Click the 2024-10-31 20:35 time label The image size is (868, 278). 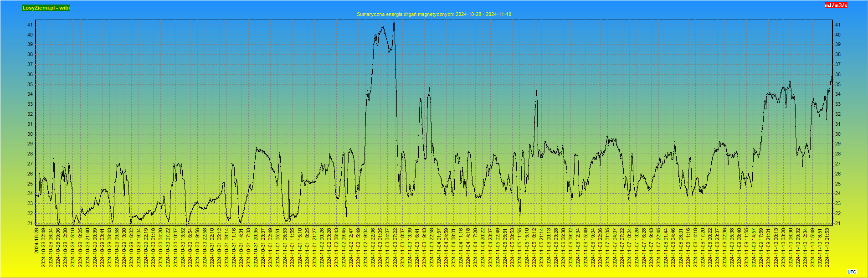point(256,247)
